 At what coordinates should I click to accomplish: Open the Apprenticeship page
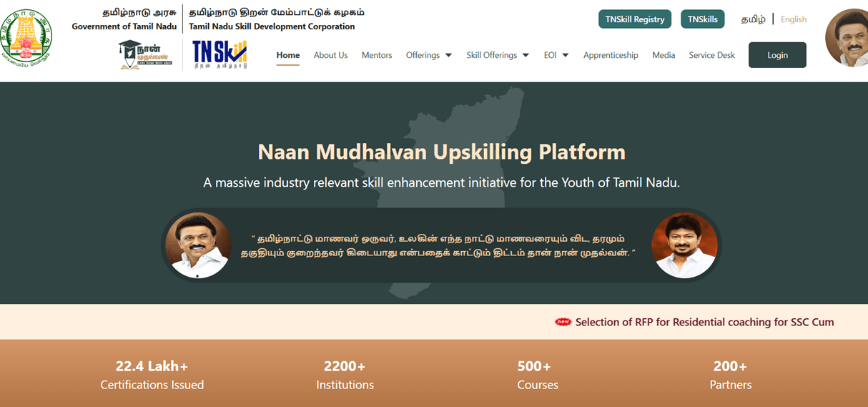[611, 55]
